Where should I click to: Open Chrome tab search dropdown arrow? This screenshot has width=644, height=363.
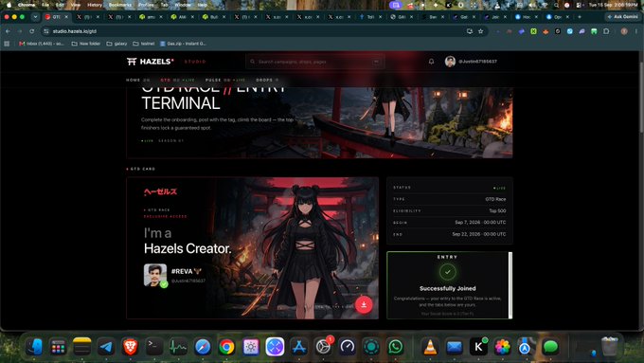tap(35, 17)
